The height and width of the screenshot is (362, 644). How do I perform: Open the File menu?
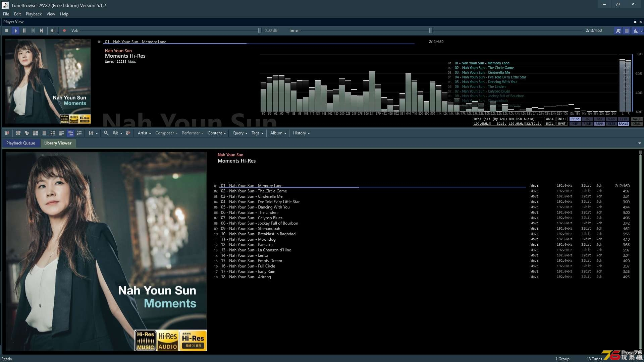[6, 14]
